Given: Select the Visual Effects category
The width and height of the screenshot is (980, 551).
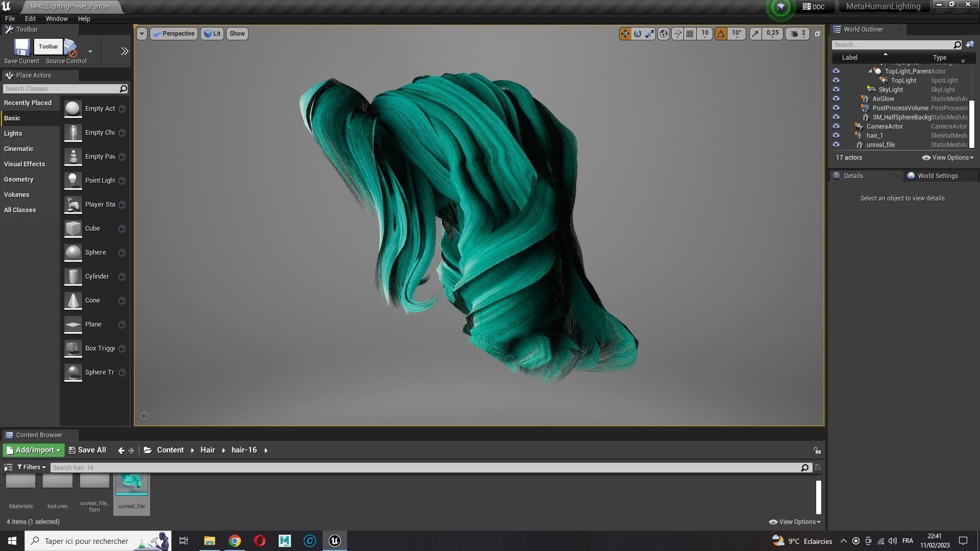Looking at the screenshot, I should (24, 164).
